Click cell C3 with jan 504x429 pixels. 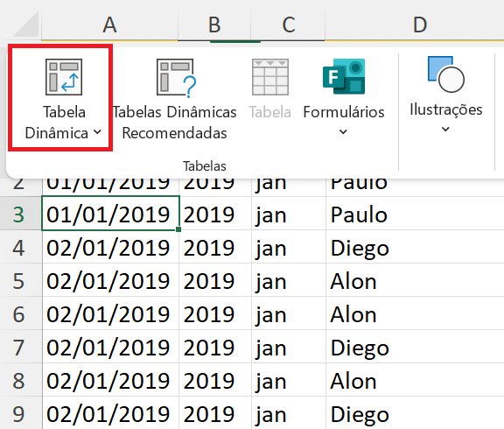click(x=289, y=214)
